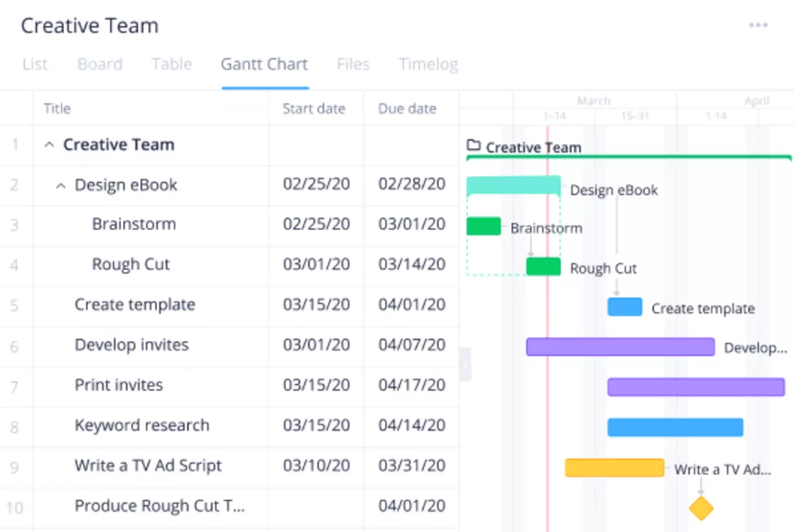Edit Brainstorm's start date cell 02/25/20
The width and height of the screenshot is (794, 532).
coord(314,225)
